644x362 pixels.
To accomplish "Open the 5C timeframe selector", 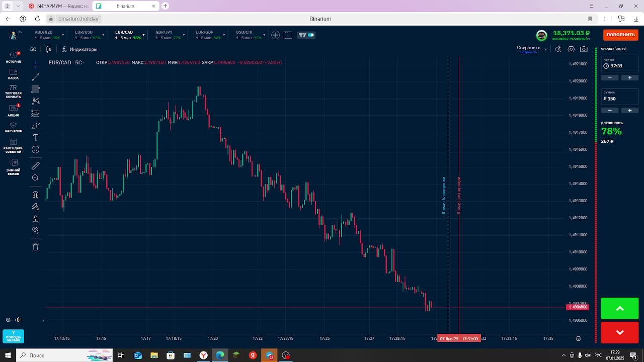I will [33, 49].
